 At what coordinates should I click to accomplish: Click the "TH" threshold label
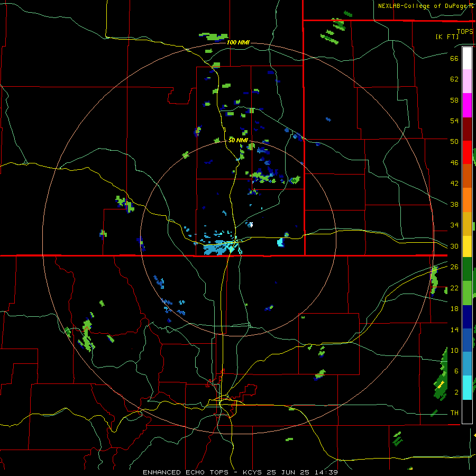click(454, 413)
